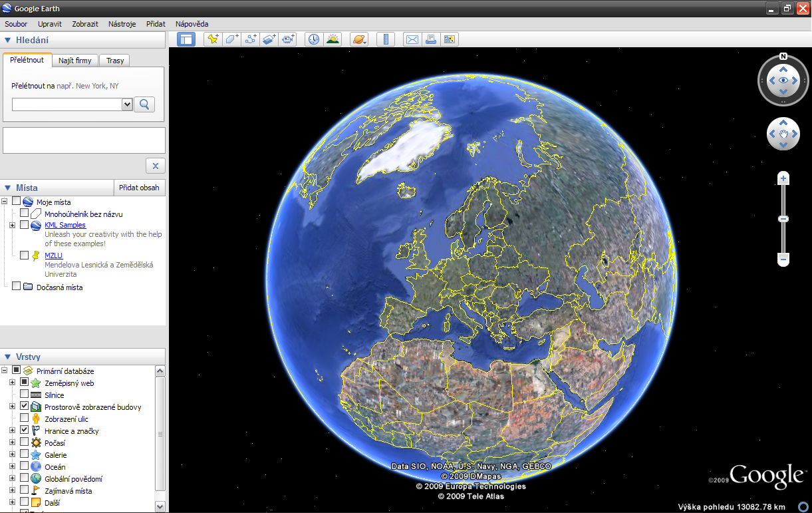Click the MZLU yellow pushpin icon
The image size is (812, 513).
36,256
